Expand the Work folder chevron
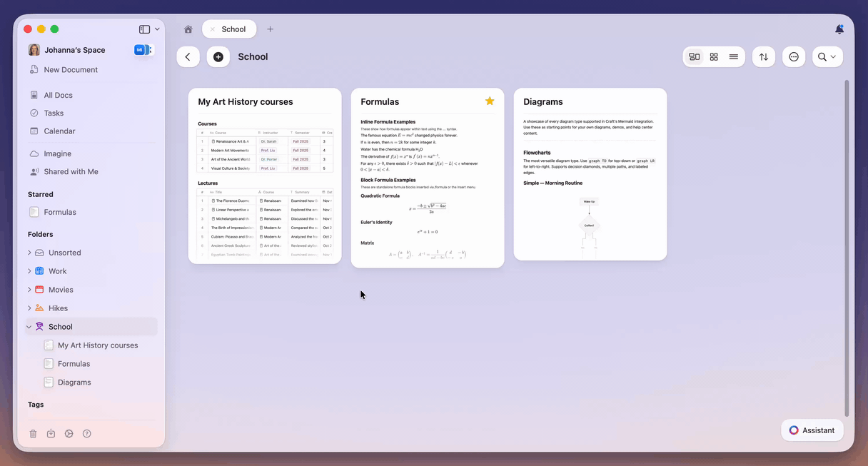 (x=29, y=271)
